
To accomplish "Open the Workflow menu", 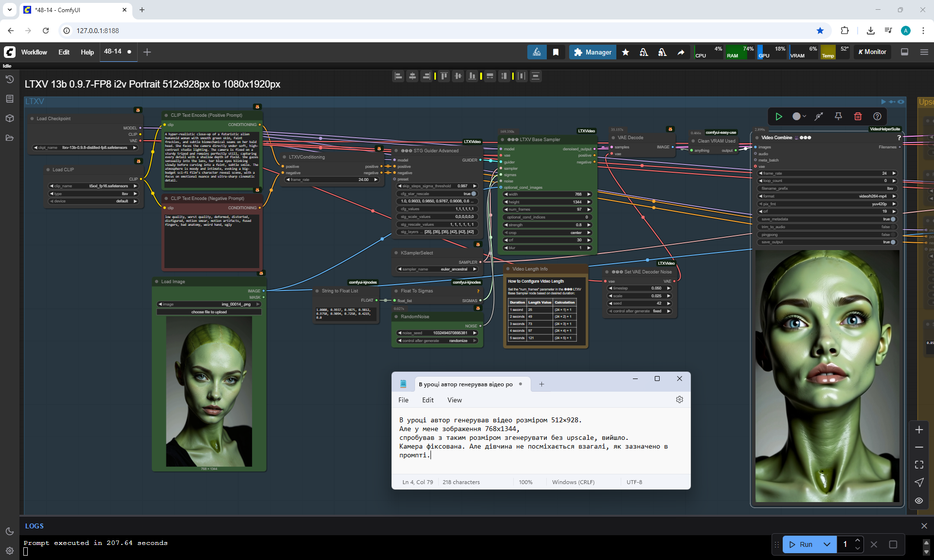I will [34, 52].
